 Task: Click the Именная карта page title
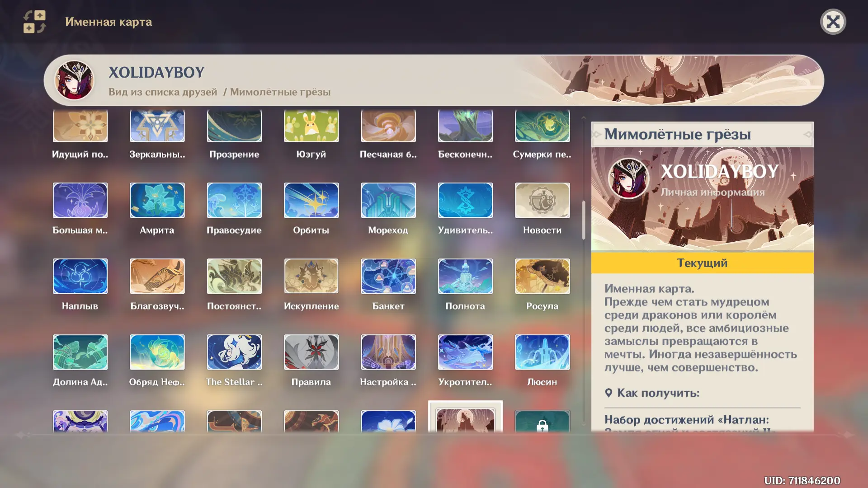click(108, 22)
